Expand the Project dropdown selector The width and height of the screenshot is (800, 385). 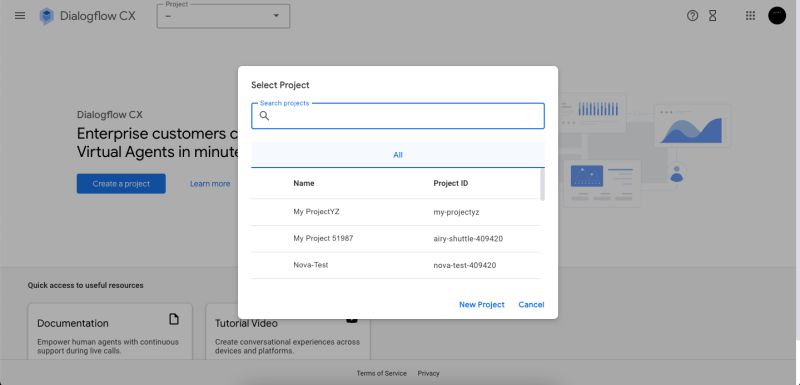(223, 16)
